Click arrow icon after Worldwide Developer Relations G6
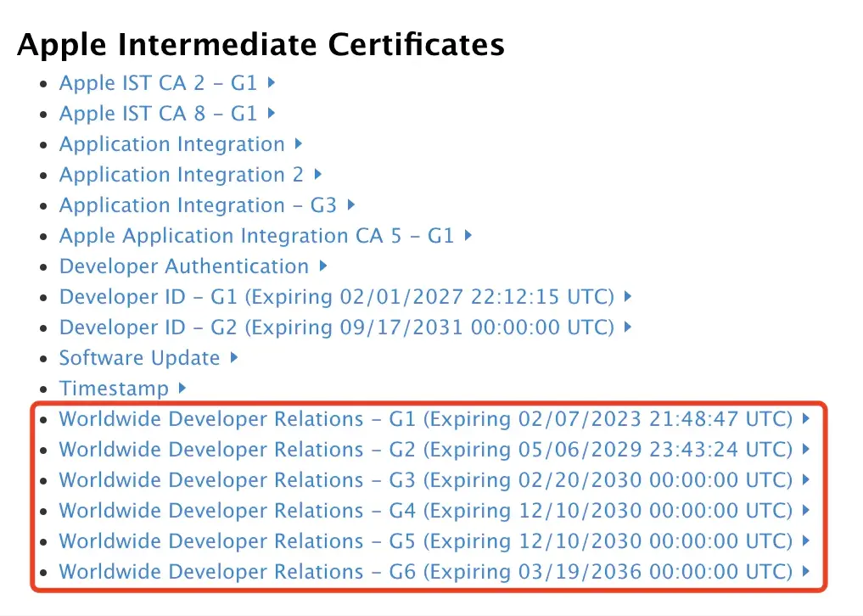 tap(806, 571)
